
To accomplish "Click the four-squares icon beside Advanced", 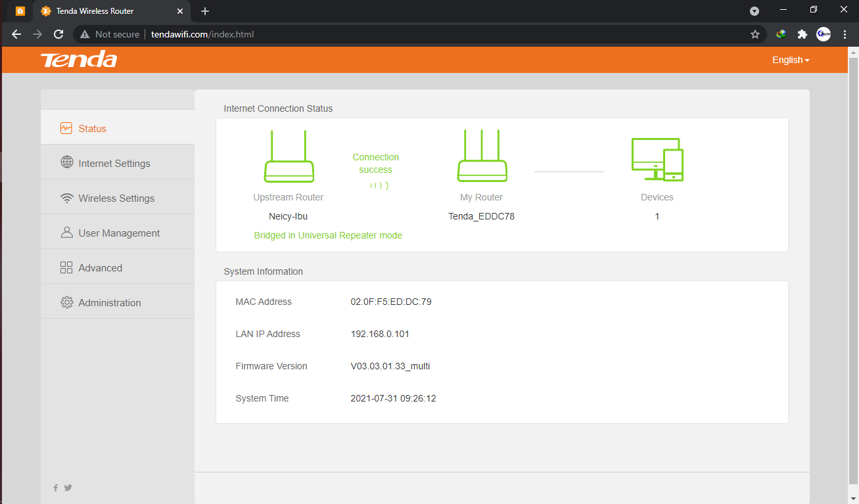I will click(x=66, y=267).
